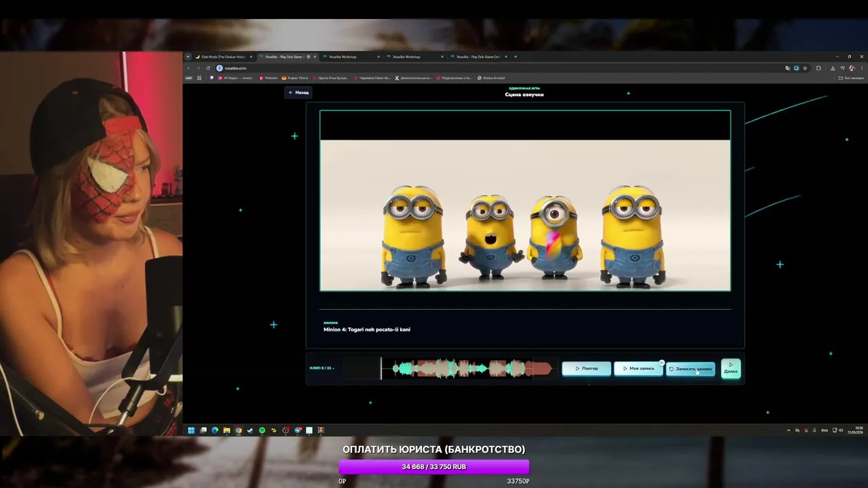Image resolution: width=868 pixels, height=488 pixels.
Task: Open the translate page icon in address bar
Action: pyautogui.click(x=788, y=68)
